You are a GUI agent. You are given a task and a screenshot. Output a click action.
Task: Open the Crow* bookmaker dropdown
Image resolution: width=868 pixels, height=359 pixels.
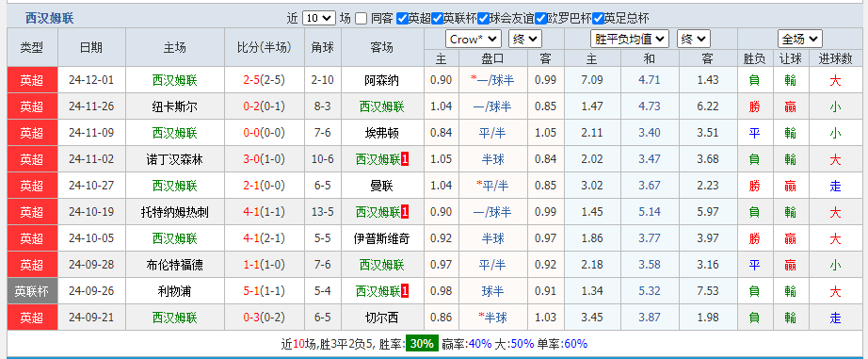[x=474, y=40]
